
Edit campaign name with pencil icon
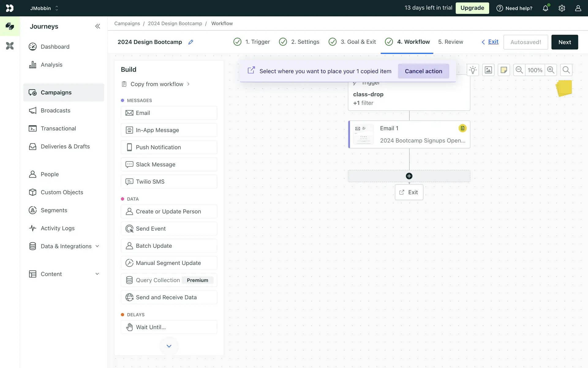click(x=190, y=42)
